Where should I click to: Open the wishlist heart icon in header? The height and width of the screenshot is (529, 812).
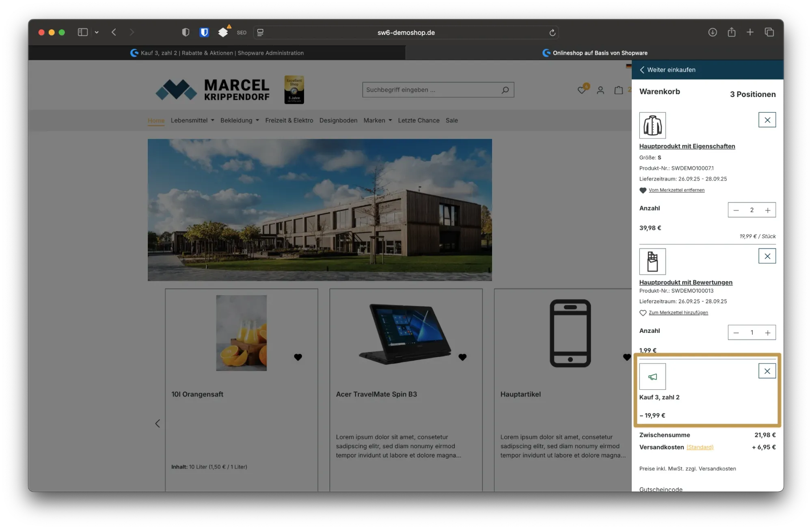pos(582,90)
